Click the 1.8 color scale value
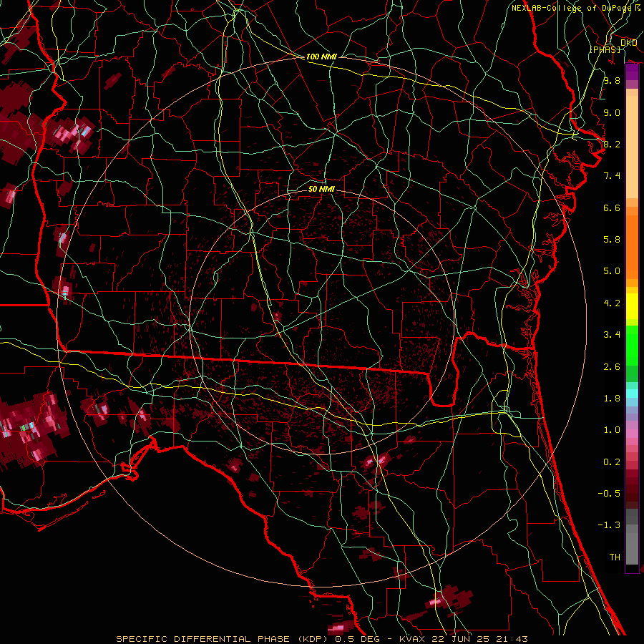The height and width of the screenshot is (644, 644). pyautogui.click(x=612, y=399)
